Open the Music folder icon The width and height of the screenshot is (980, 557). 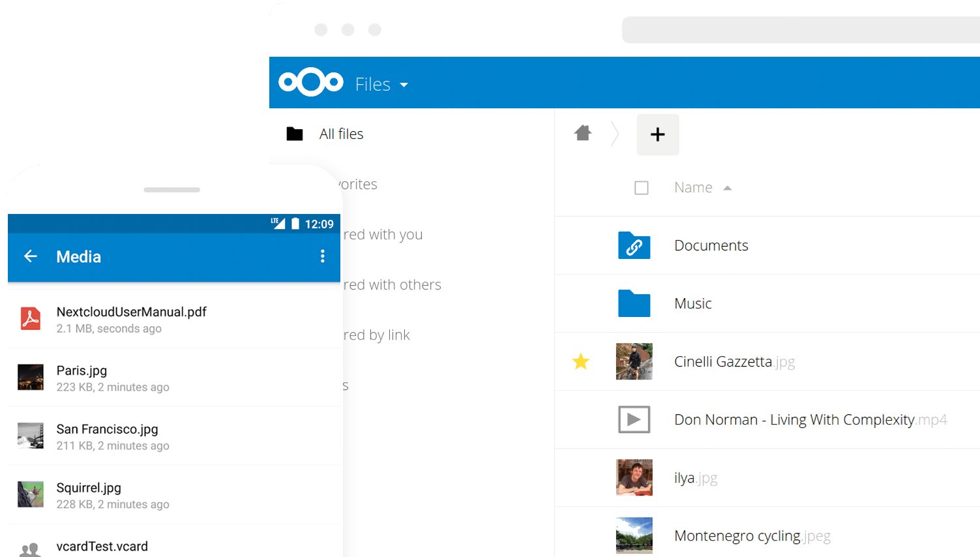click(x=634, y=303)
